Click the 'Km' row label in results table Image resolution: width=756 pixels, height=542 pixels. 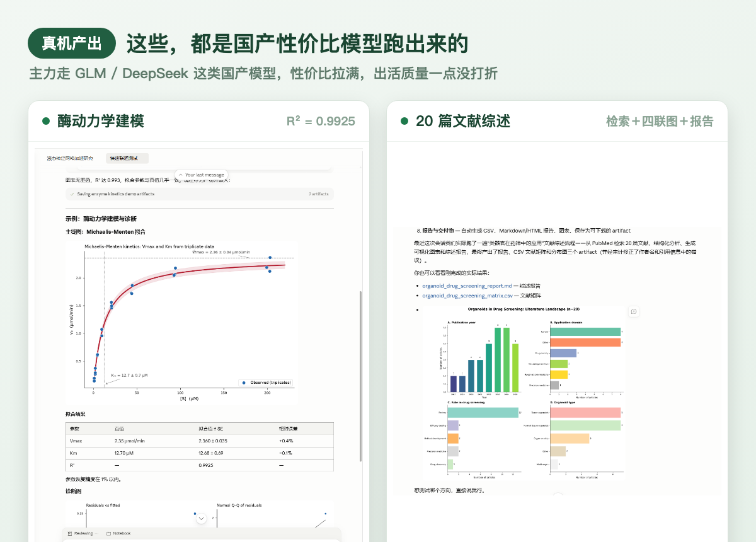click(73, 453)
